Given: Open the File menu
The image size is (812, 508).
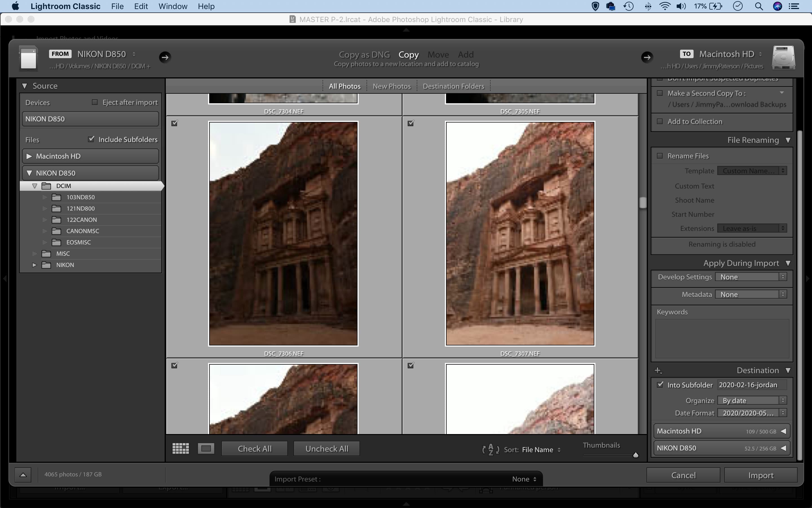Looking at the screenshot, I should point(117,6).
